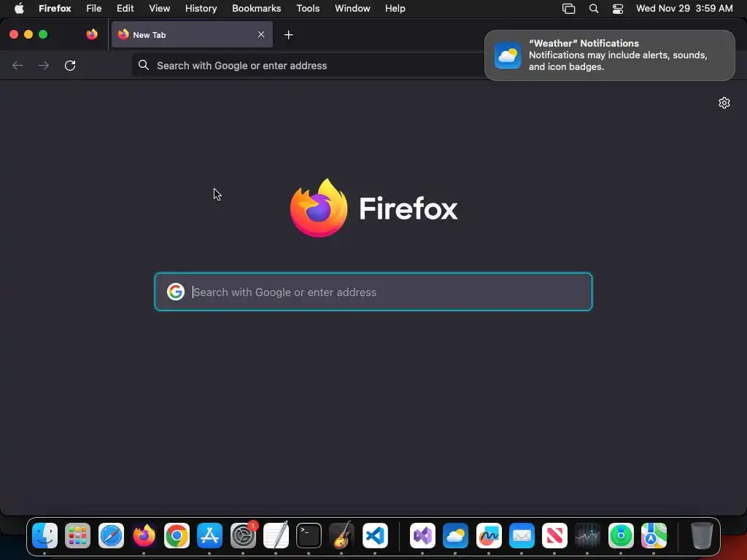Open Freeform from the Dock
Screen dimensions: 747x560
click(489, 536)
